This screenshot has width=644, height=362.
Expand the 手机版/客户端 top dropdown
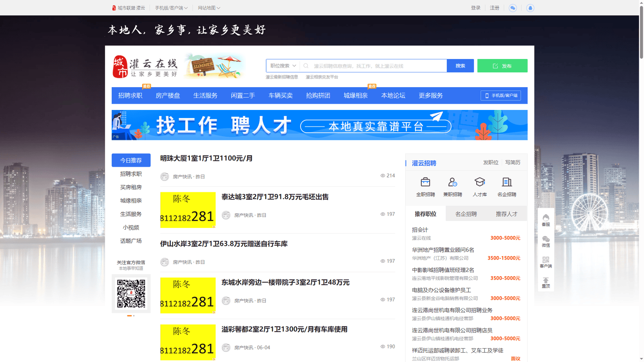[171, 8]
